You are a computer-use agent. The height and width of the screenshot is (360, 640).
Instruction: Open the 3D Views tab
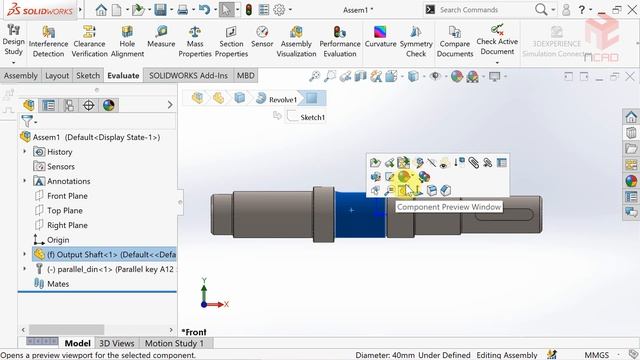[x=116, y=343]
